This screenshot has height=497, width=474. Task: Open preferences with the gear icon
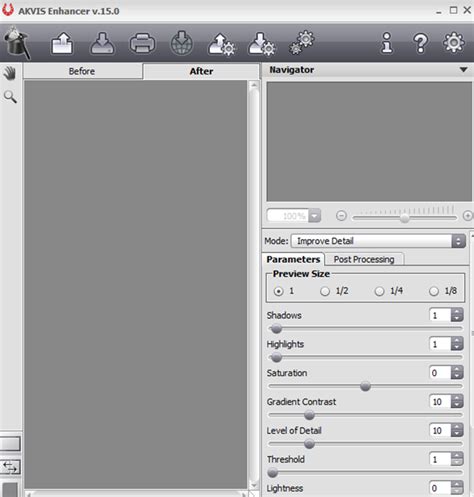click(454, 42)
